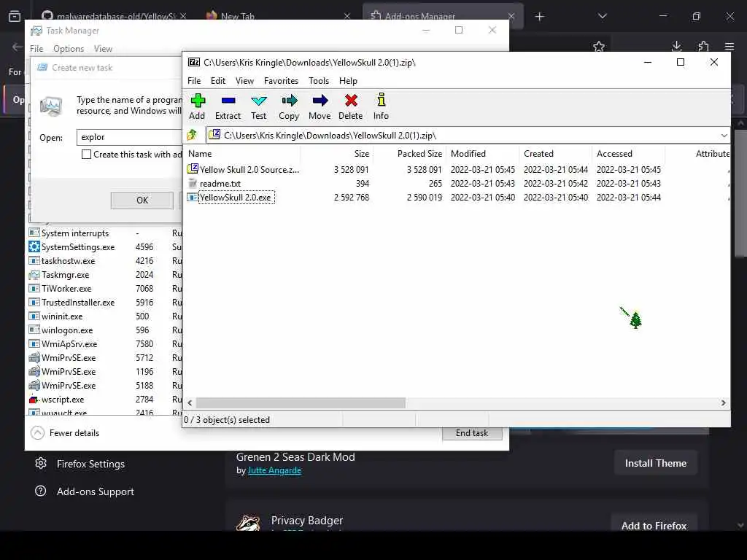
Task: Sort by the Modified column header
Action: point(483,153)
